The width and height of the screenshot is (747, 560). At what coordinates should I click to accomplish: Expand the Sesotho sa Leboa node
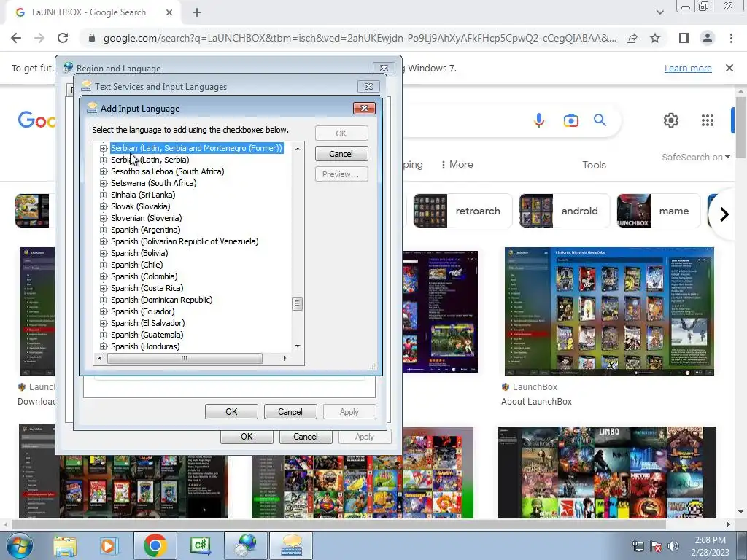[103, 171]
